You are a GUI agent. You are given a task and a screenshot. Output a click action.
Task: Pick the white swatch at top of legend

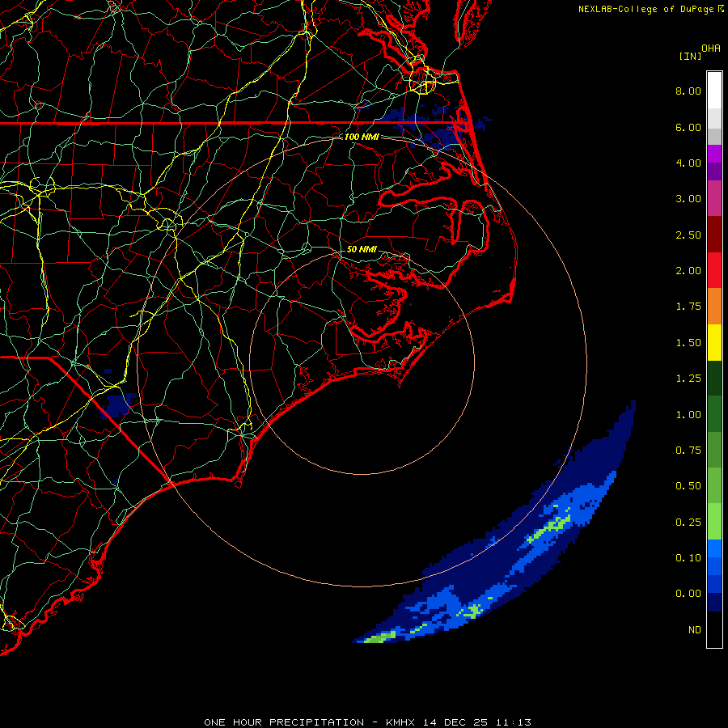pyautogui.click(x=714, y=91)
